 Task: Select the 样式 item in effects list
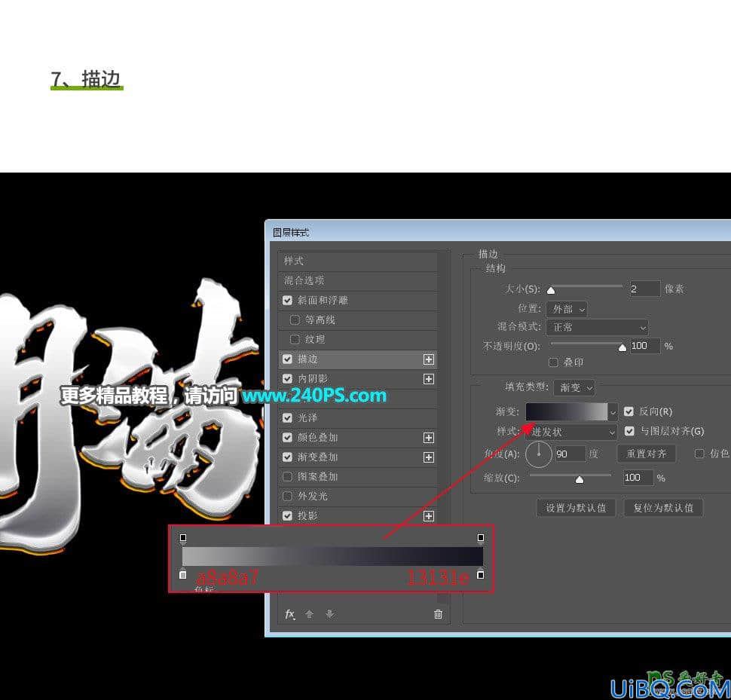[357, 261]
